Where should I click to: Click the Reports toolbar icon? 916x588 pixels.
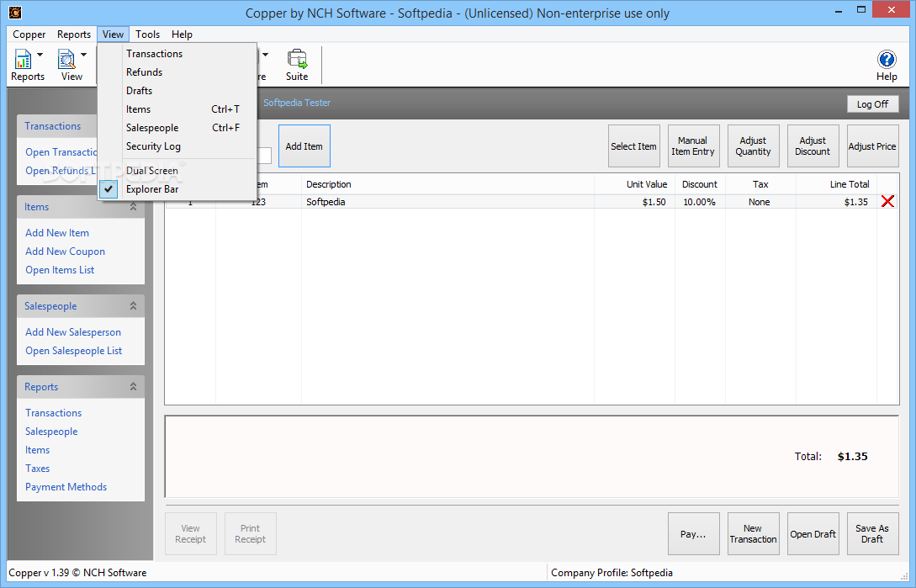[x=24, y=60]
